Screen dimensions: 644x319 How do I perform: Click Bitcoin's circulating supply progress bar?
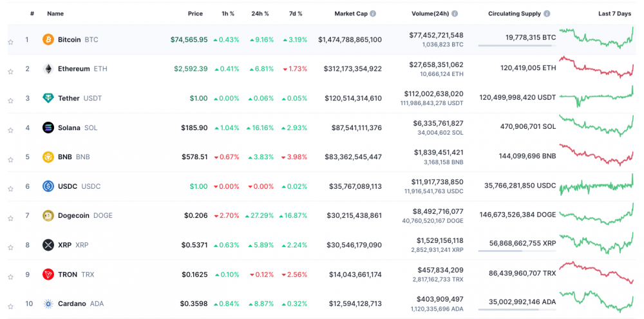[x=515, y=46]
